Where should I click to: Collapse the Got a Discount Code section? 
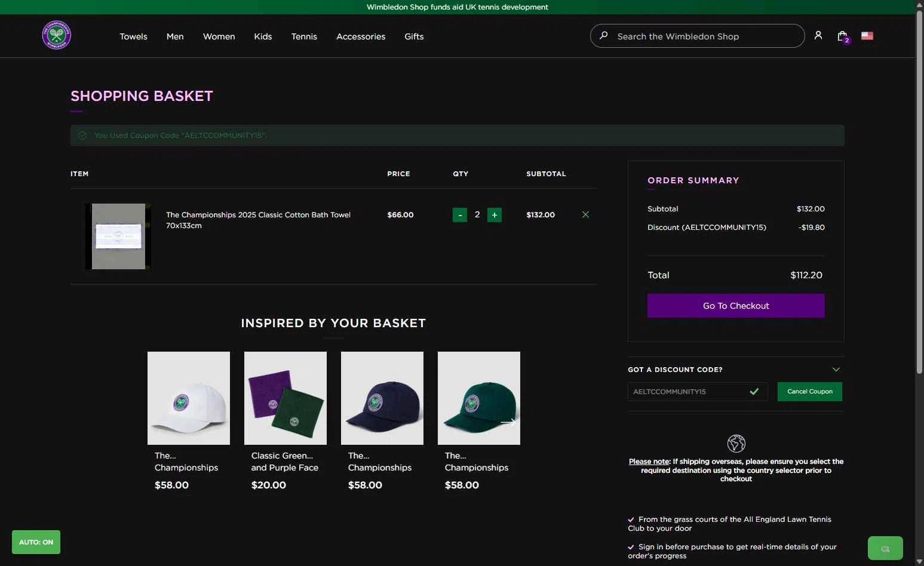tap(836, 370)
